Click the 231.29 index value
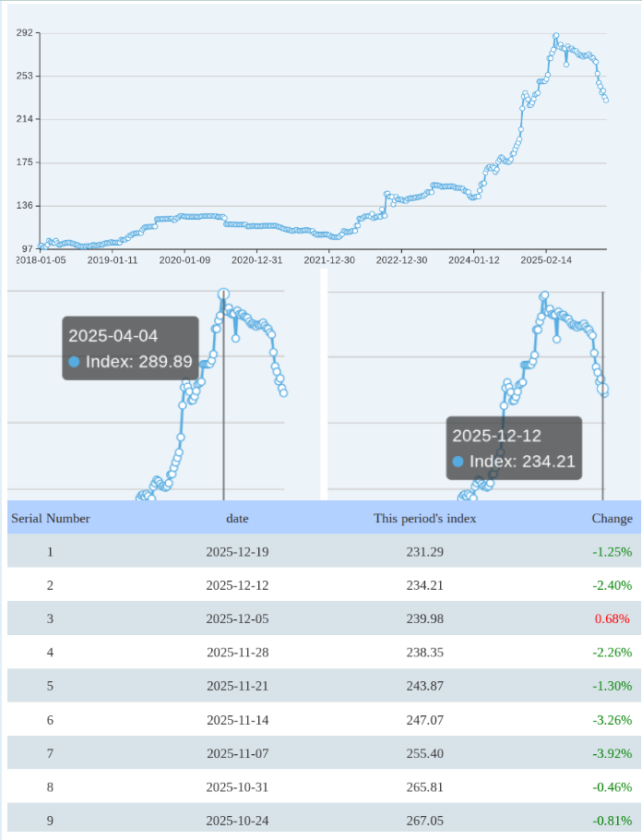Viewport: 642px width, 840px height. (x=424, y=552)
